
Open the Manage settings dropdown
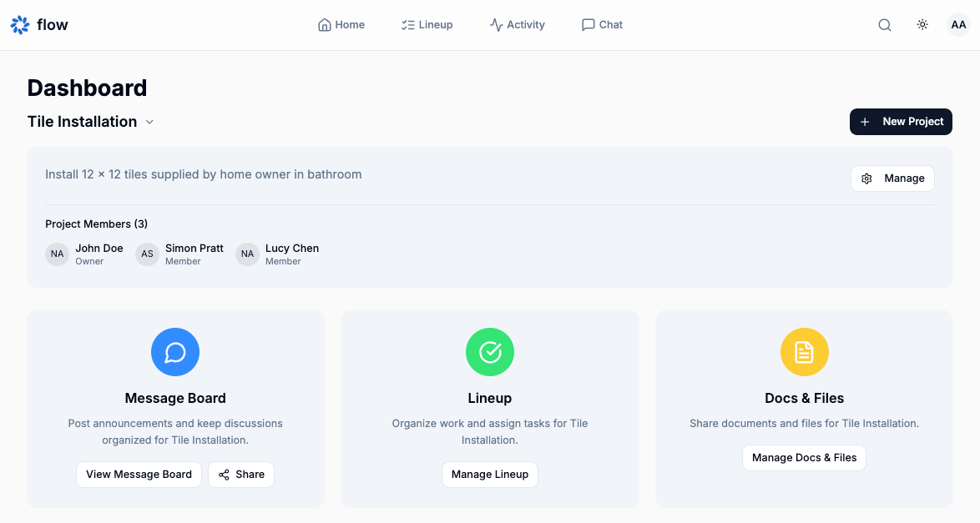(892, 178)
